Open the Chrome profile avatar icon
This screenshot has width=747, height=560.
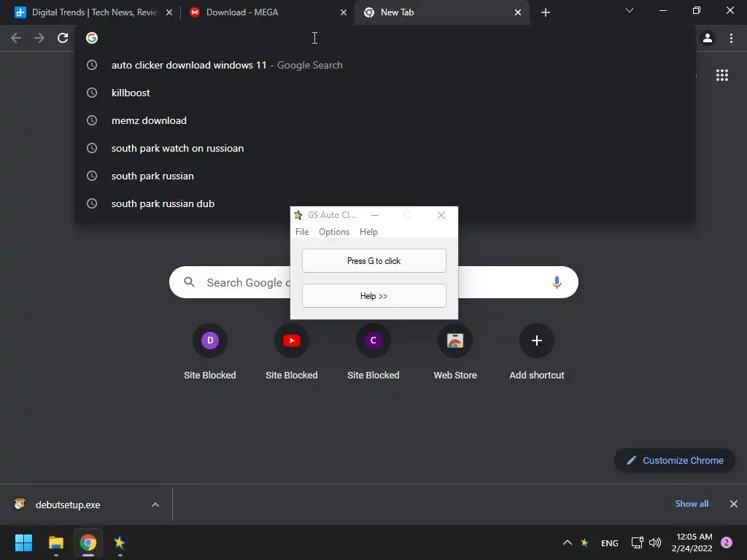point(708,38)
